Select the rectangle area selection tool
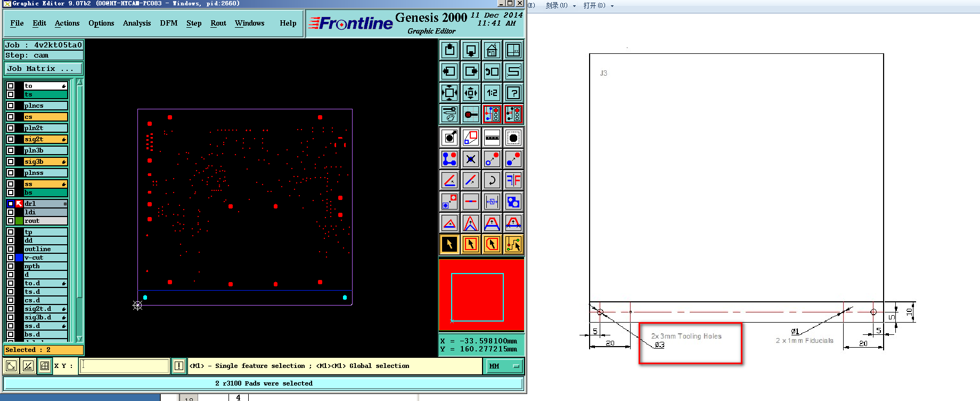 (471, 244)
